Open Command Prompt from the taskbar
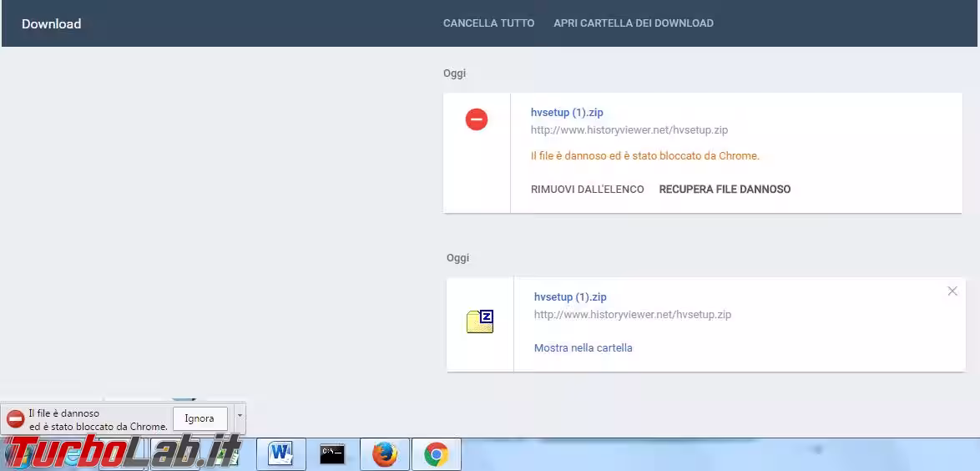Image resolution: width=980 pixels, height=471 pixels. 332,454
